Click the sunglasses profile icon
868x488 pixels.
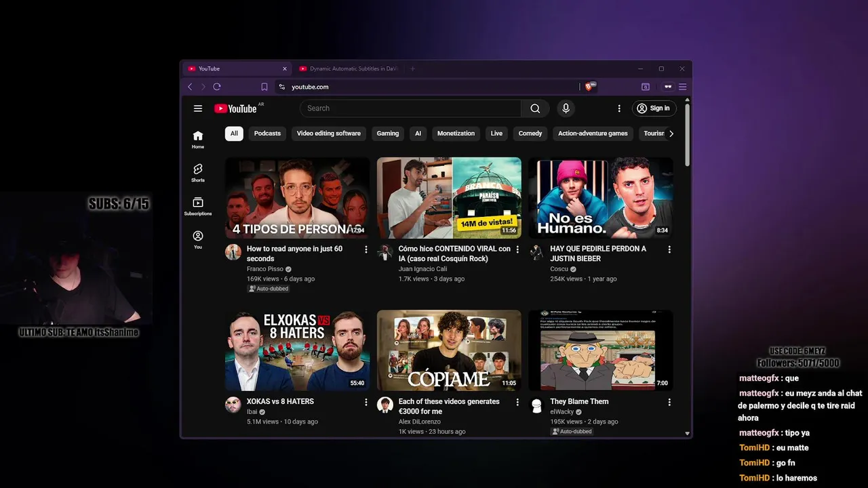pos(668,87)
